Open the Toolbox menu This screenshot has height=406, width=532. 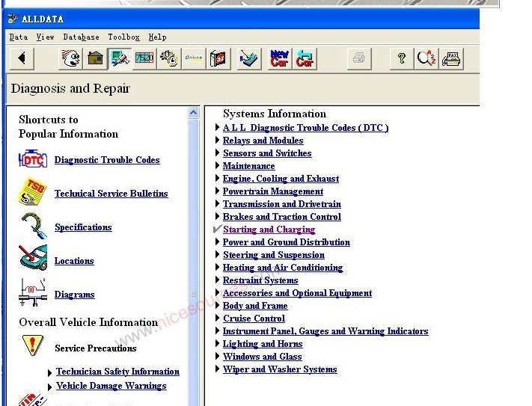click(124, 37)
